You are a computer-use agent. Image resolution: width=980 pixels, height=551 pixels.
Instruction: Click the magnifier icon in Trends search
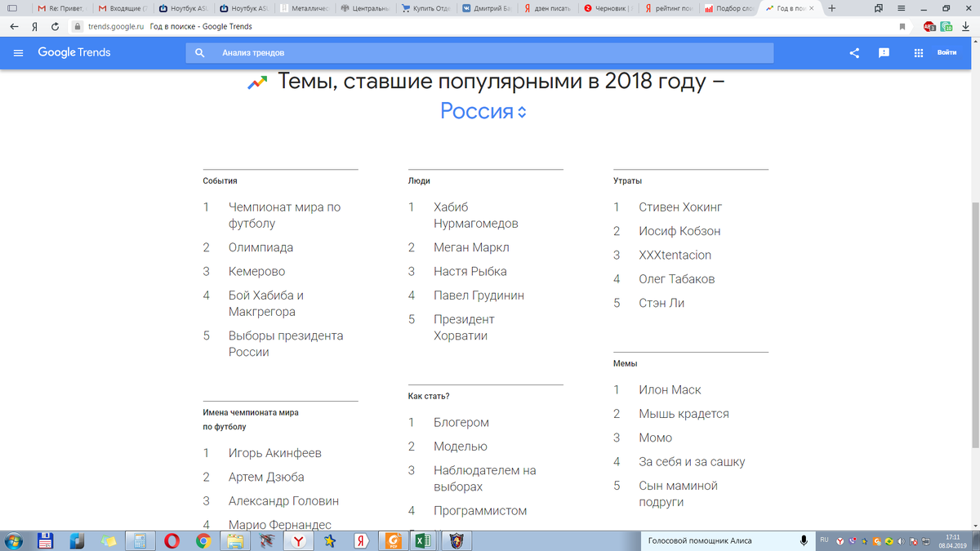click(x=200, y=53)
